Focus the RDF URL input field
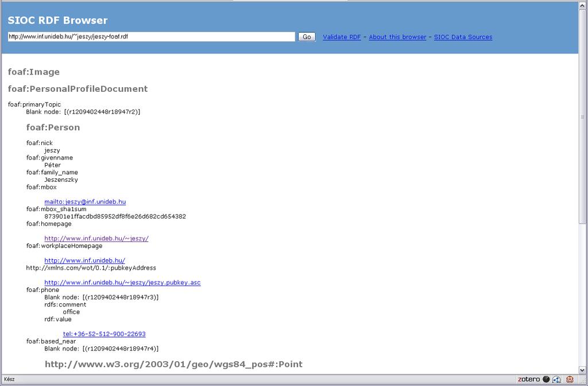Image resolution: width=588 pixels, height=386 pixels. [x=152, y=37]
